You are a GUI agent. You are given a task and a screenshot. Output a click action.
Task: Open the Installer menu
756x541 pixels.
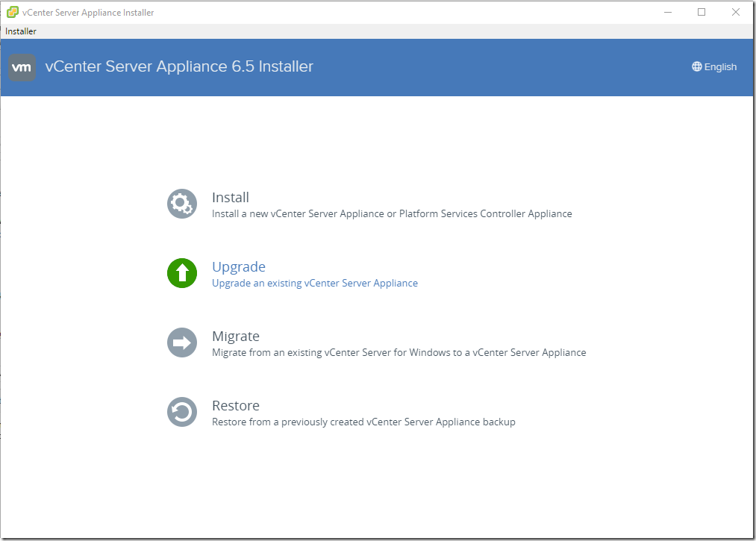pyautogui.click(x=21, y=31)
